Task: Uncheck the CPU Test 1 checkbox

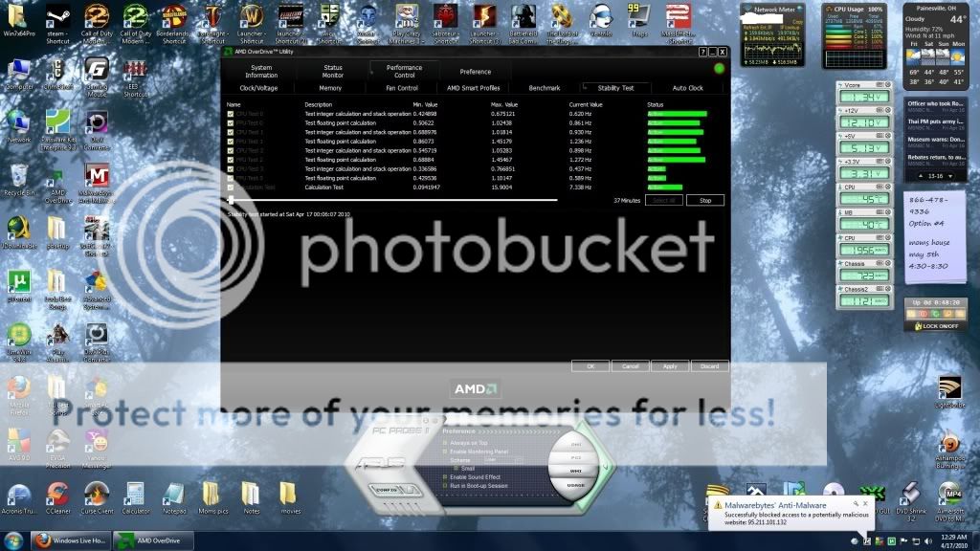Action: [231, 132]
